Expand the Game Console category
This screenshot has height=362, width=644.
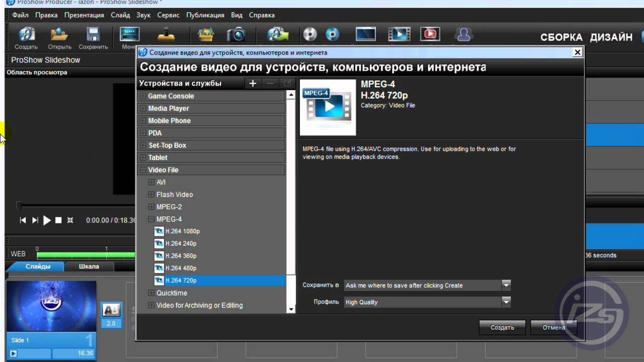point(143,96)
